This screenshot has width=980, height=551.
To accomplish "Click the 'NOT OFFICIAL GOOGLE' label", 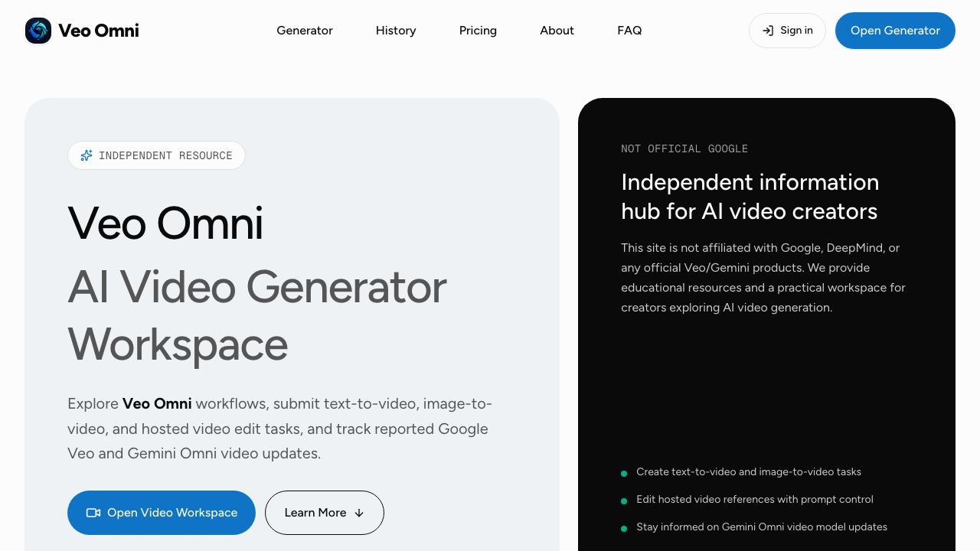I will [x=684, y=148].
